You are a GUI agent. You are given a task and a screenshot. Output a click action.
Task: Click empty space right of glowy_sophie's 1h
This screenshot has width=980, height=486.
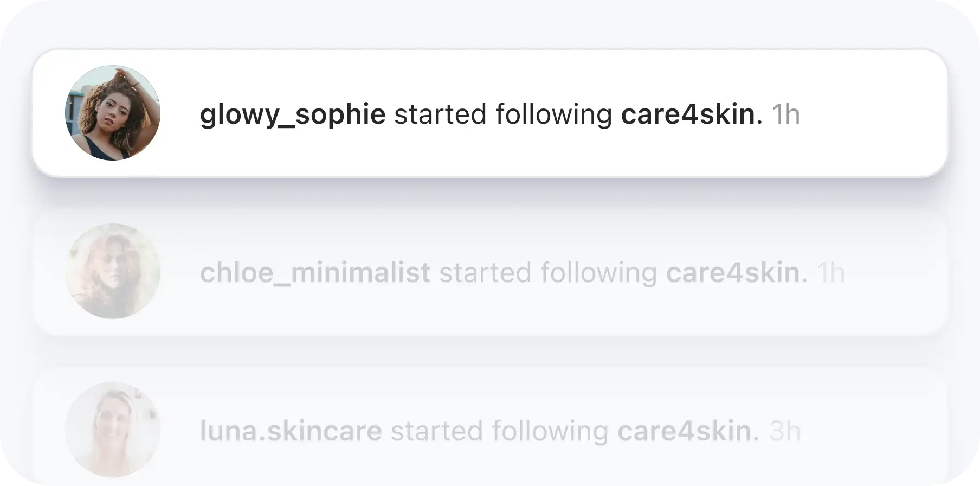point(873,114)
